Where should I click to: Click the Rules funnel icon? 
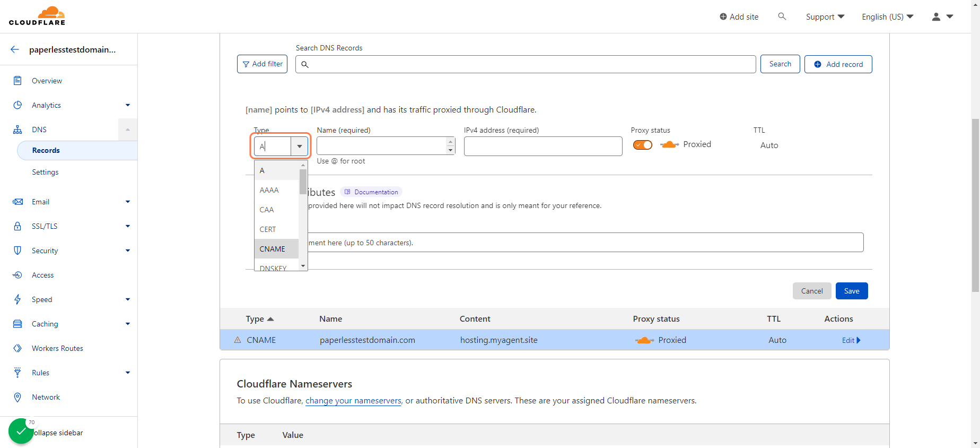[x=17, y=373]
